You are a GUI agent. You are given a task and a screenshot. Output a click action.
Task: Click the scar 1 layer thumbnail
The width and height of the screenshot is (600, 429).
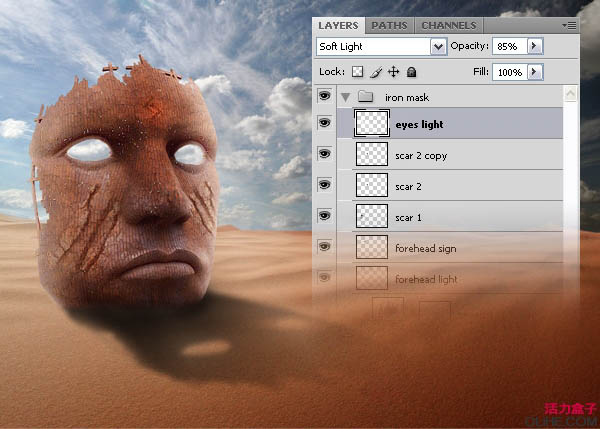point(372,216)
